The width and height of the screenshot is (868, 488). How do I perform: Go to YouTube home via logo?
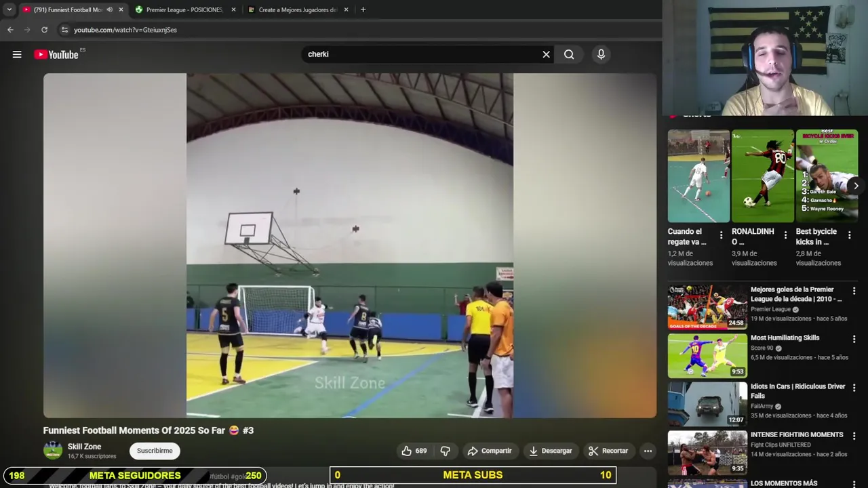pyautogui.click(x=56, y=54)
